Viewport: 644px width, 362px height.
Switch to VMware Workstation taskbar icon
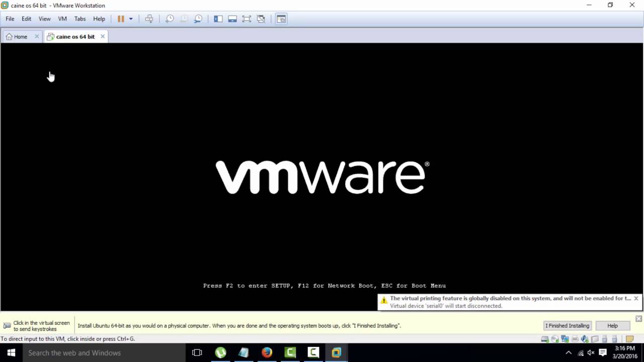click(x=337, y=353)
